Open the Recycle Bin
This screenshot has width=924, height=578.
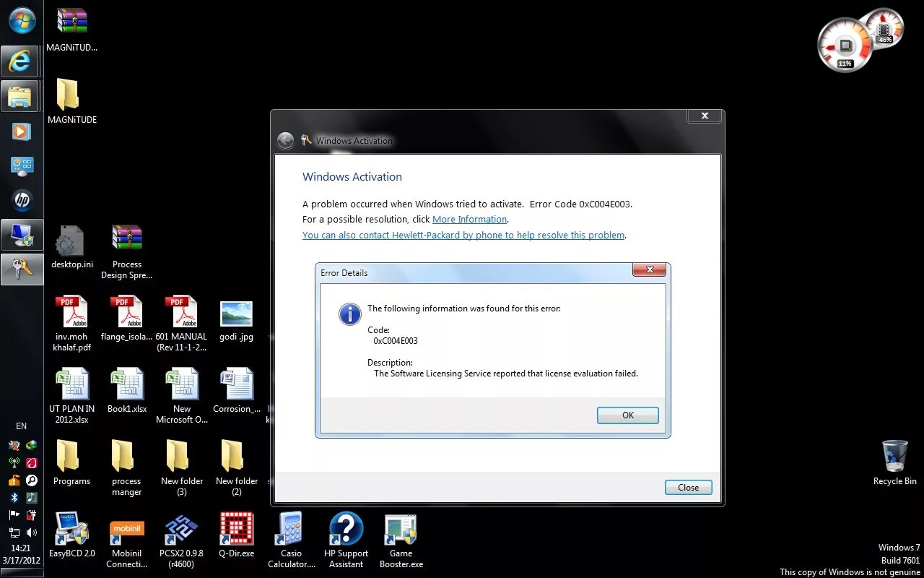pos(895,463)
